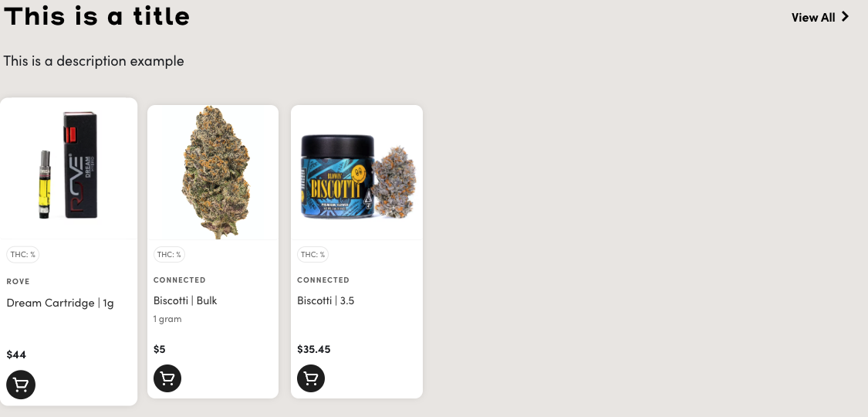Open the Biscotti bulk flower bud image
This screenshot has height=417, width=868.
pos(213,172)
